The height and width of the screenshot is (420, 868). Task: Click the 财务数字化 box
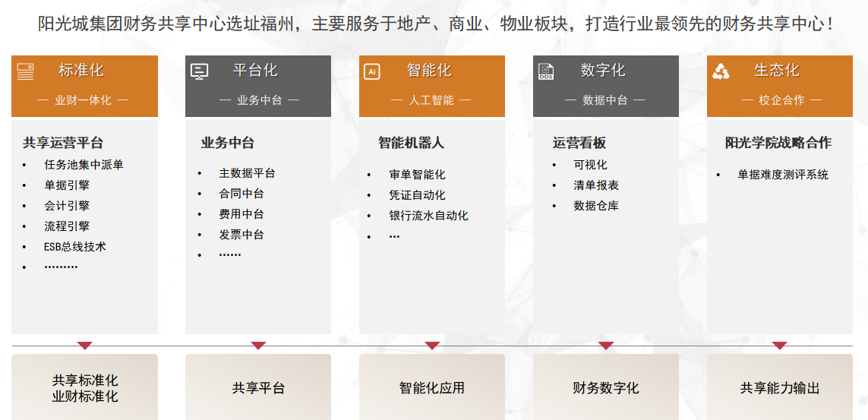point(605,387)
